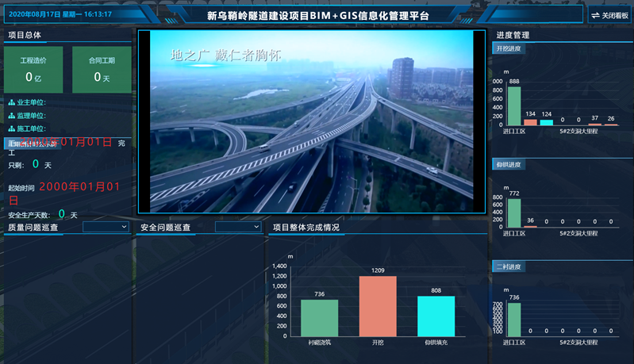The image size is (634, 364).
Task: Click the cyan 仰拱填充 bar showing 808
Action: [436, 316]
